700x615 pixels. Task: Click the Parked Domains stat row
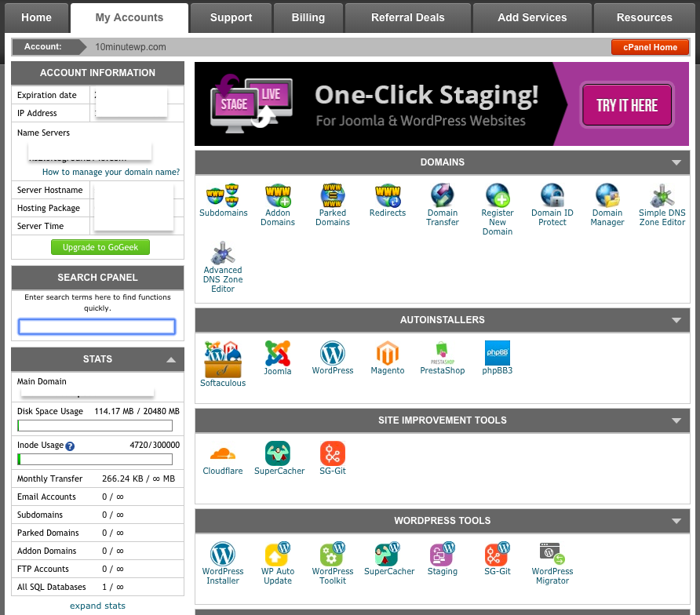97,533
